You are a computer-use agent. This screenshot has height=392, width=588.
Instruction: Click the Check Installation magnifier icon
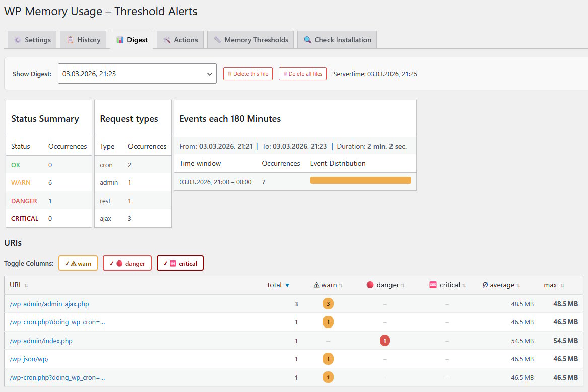tap(307, 39)
